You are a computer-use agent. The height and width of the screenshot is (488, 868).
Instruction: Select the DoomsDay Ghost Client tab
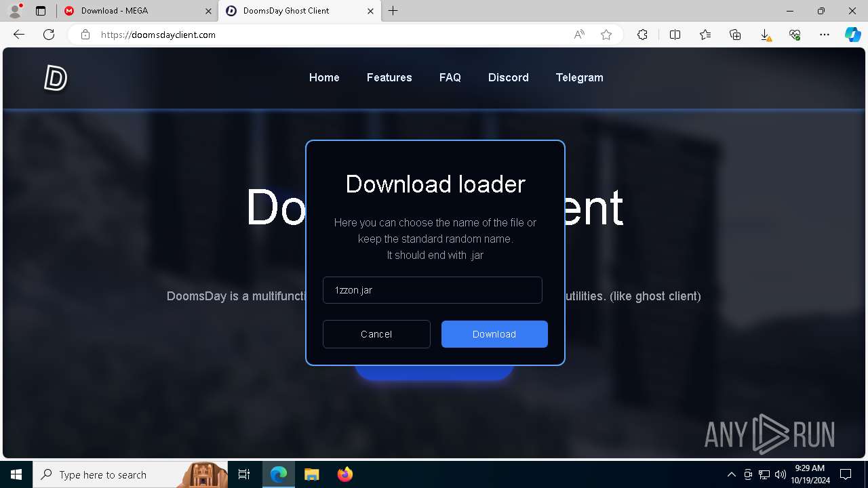point(301,11)
